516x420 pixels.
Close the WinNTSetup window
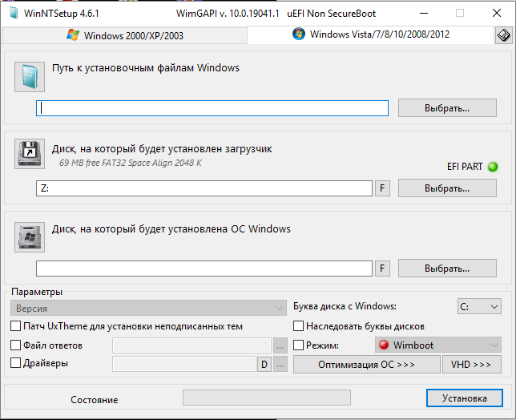497,13
